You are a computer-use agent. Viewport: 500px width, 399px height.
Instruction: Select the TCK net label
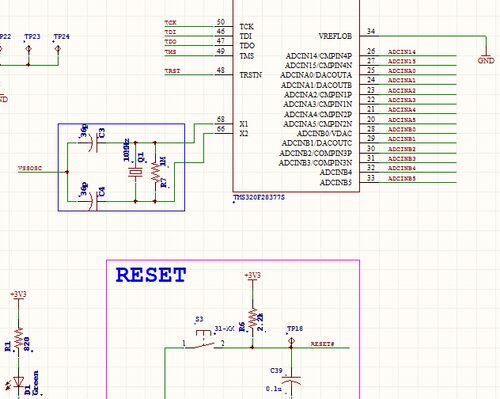click(170, 23)
